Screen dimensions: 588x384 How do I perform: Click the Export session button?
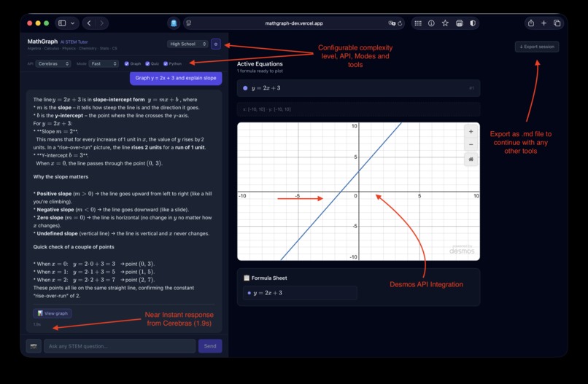pyautogui.click(x=537, y=47)
